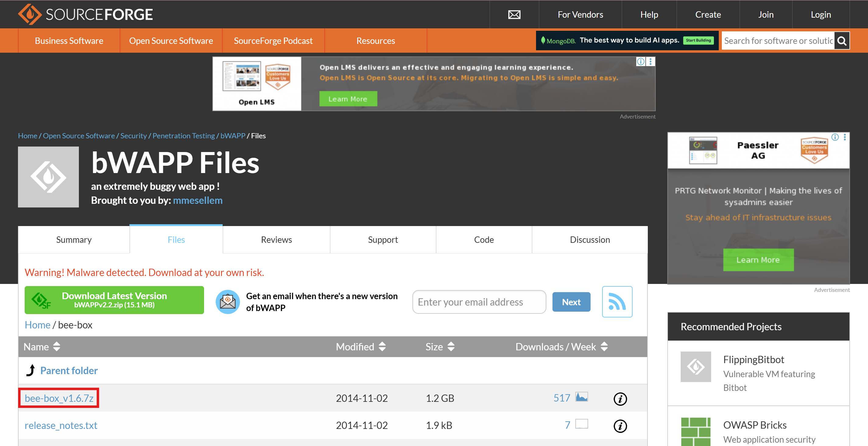View download stats chart for bee-box_v1.6.7z
The width and height of the screenshot is (868, 446).
[581, 397]
